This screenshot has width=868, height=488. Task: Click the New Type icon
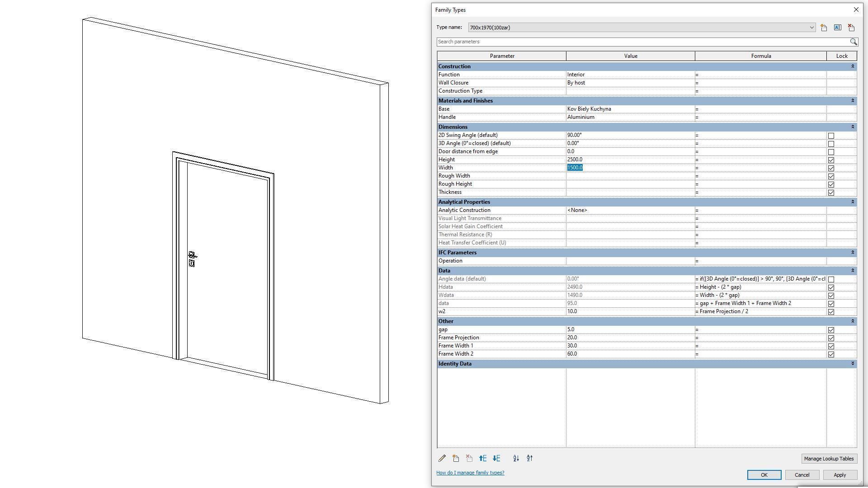click(x=824, y=28)
